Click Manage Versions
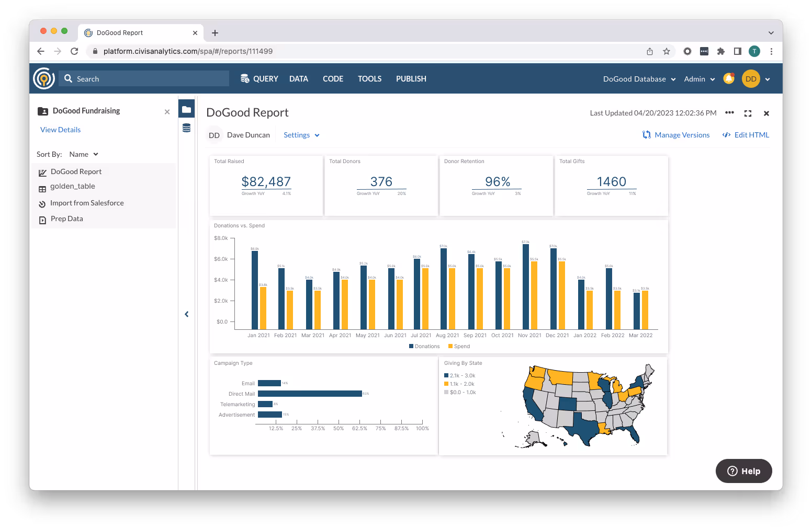The image size is (812, 529). click(x=676, y=135)
